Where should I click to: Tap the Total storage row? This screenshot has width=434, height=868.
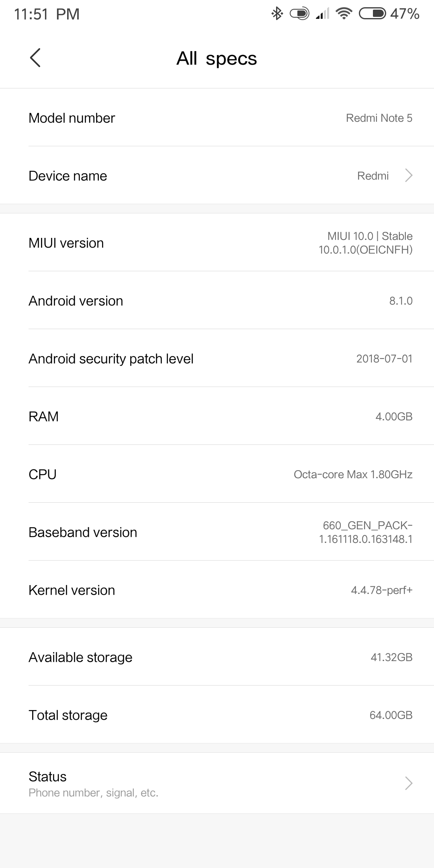[217, 715]
